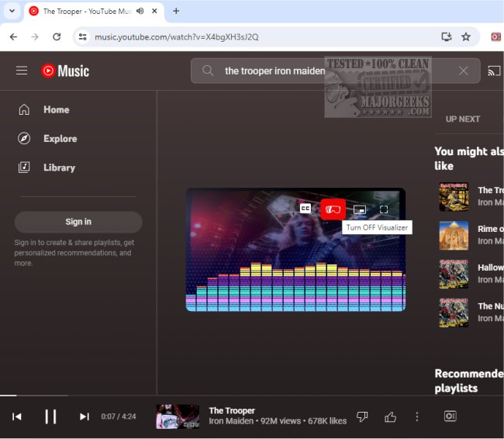Click the Sign in button

(78, 222)
